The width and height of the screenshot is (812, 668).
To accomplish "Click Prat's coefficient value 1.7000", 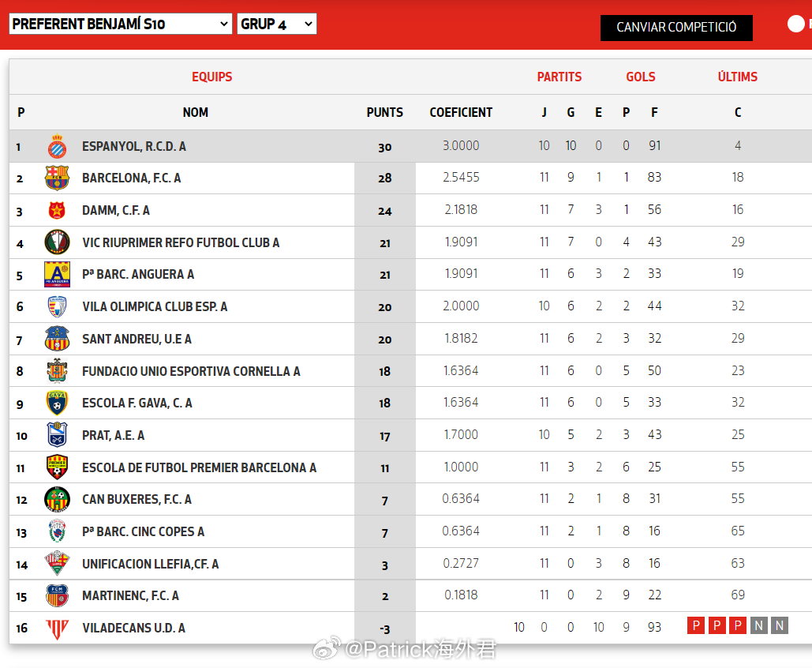I will click(461, 434).
